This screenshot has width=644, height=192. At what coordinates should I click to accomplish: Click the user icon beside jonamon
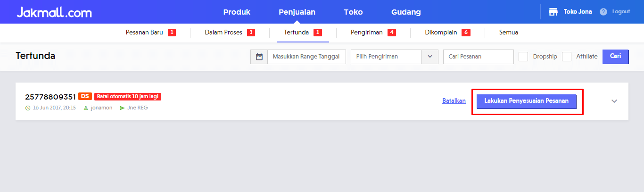click(x=86, y=108)
